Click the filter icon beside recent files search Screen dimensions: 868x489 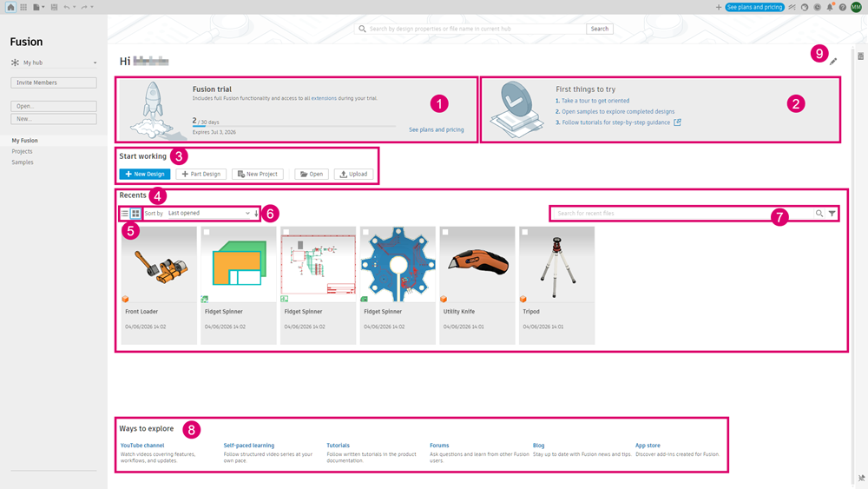click(x=832, y=213)
